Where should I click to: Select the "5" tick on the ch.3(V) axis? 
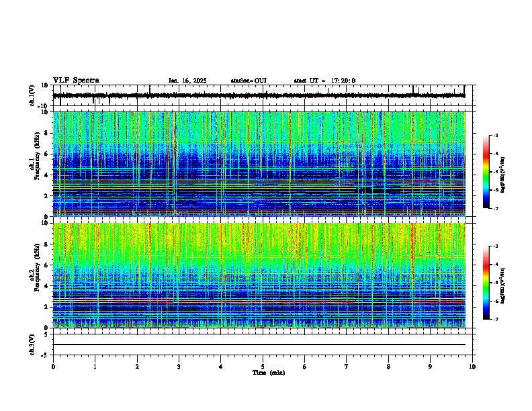(x=47, y=334)
